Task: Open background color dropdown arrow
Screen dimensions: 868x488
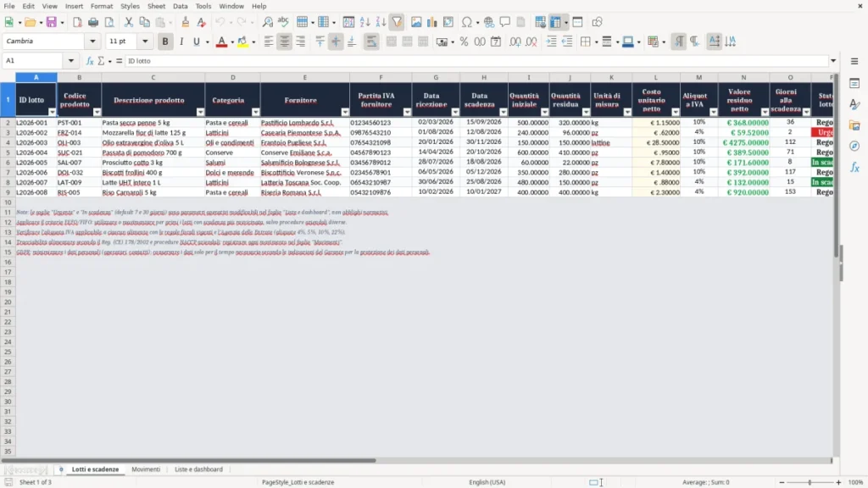Action: (253, 42)
